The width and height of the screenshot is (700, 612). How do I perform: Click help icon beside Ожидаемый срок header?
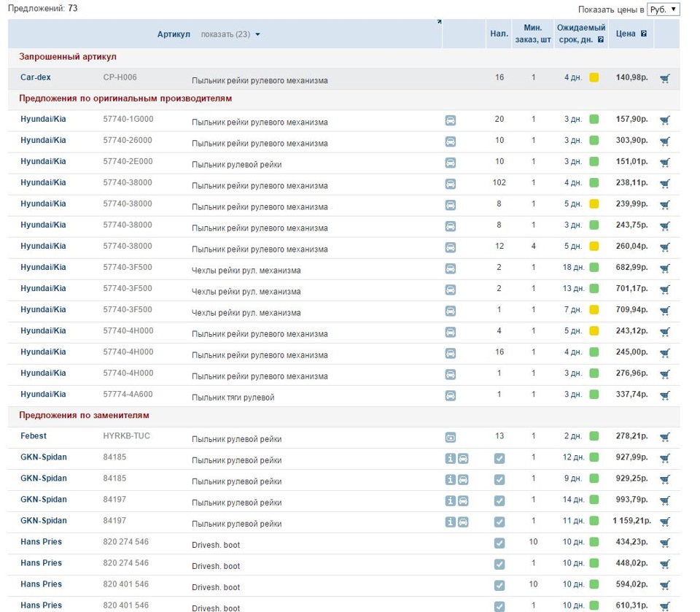pyautogui.click(x=601, y=39)
